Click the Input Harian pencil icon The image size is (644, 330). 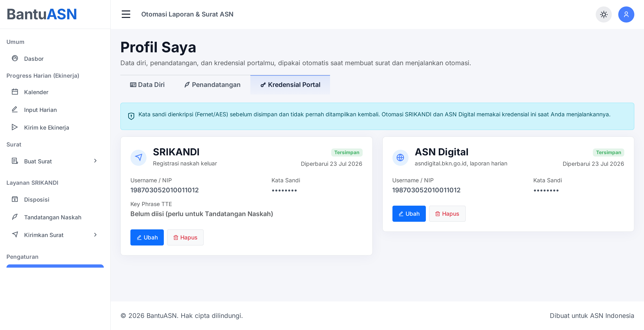click(x=15, y=109)
